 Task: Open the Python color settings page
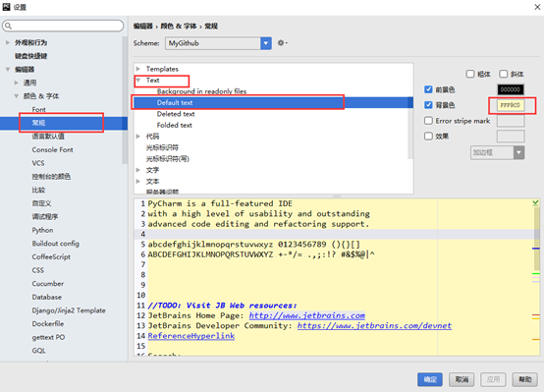point(42,230)
